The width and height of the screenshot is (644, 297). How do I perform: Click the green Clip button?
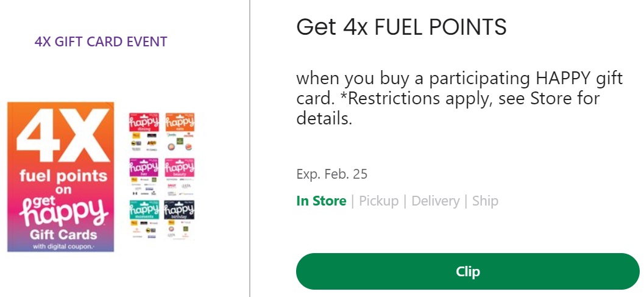[467, 271]
